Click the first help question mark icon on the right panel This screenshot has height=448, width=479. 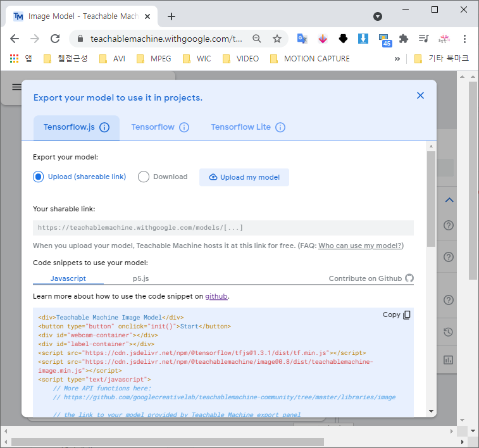(x=448, y=225)
